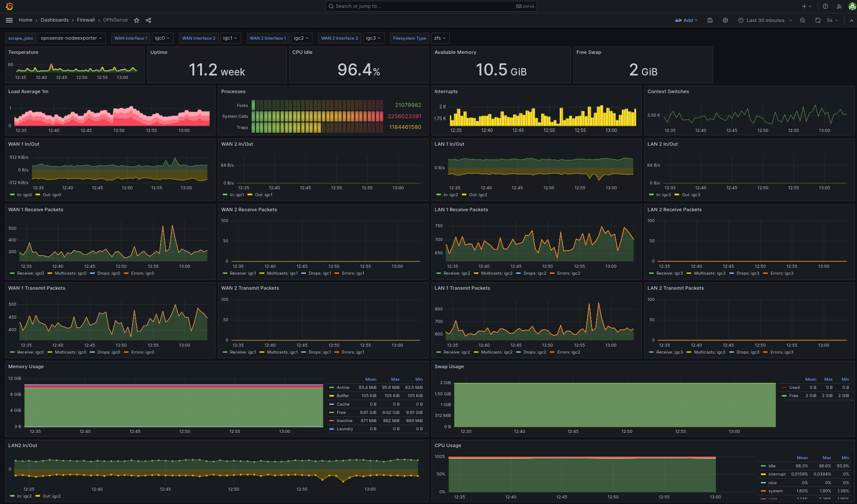This screenshot has width=857, height=504.
Task: Click the Add button in toolbar
Action: coord(687,20)
